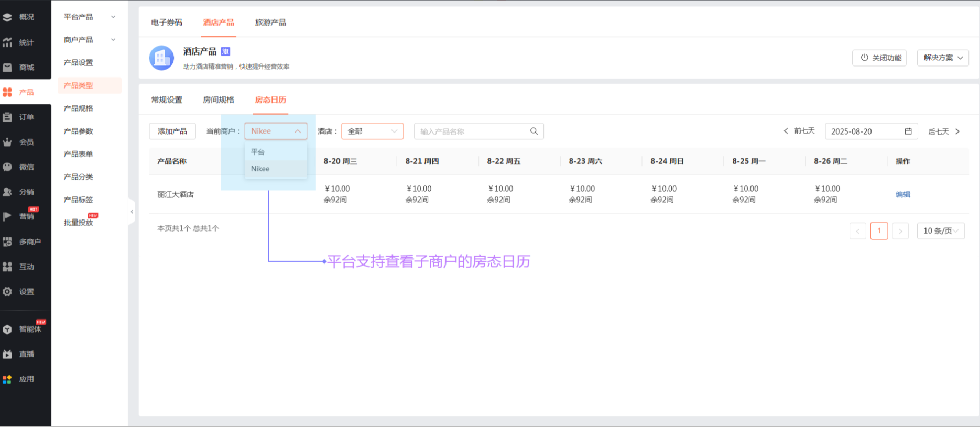
Task: Click the 会员 members crown icon
Action: (x=7, y=142)
